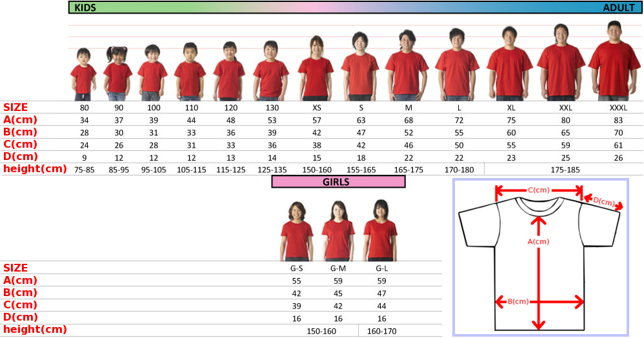Click the 150-160 height range in girls table
This screenshot has width=644, height=338.
click(x=321, y=332)
